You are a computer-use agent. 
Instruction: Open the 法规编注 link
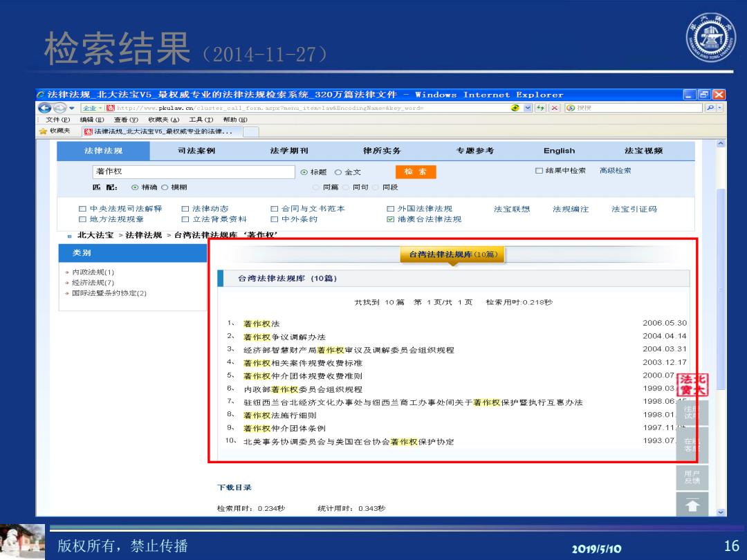(x=571, y=209)
